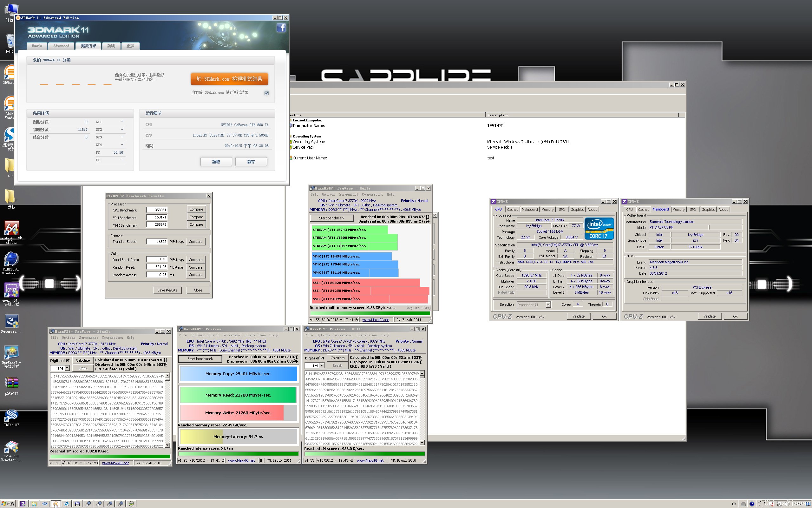The width and height of the screenshot is (812, 508).
Task: Click view results on 3DMark.com orange button
Action: click(230, 79)
